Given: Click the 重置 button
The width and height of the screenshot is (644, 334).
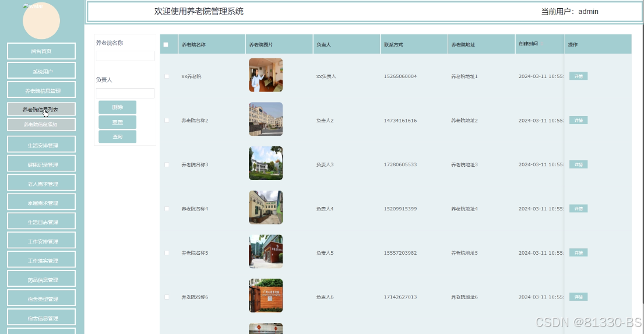Looking at the screenshot, I should point(118,122).
